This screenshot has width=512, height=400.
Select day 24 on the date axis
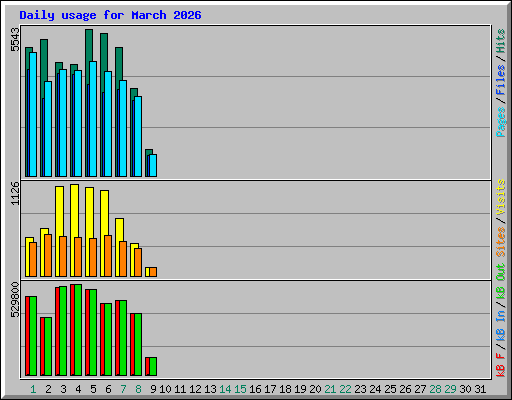click(x=375, y=389)
